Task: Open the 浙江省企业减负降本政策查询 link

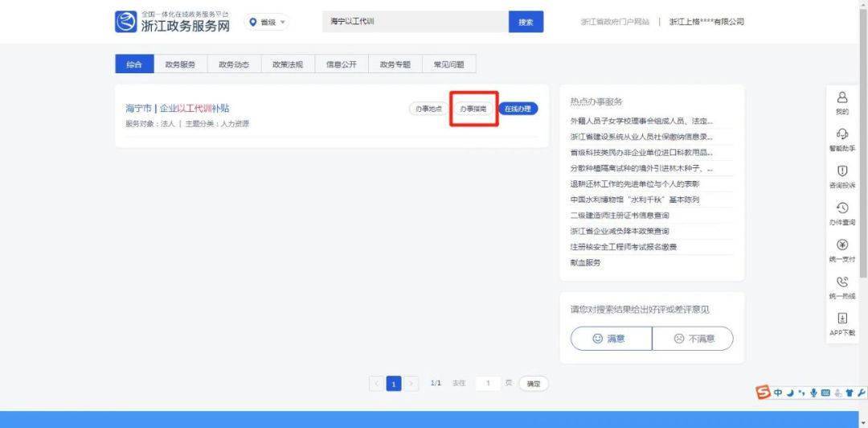Action: (620, 231)
